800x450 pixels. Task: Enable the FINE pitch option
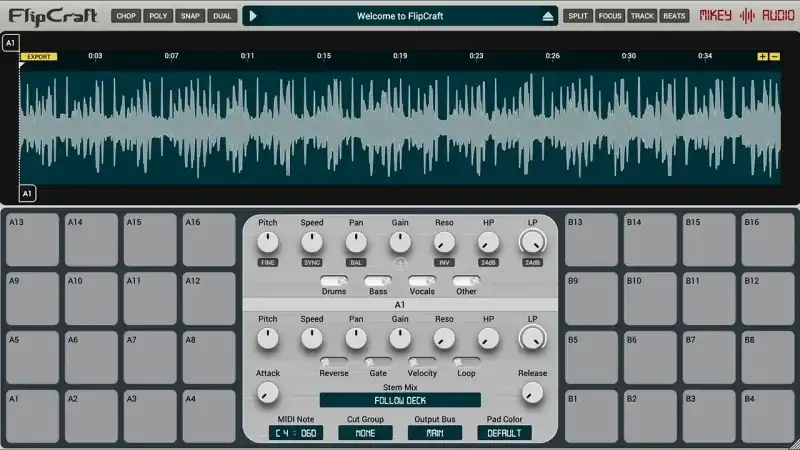pos(267,262)
